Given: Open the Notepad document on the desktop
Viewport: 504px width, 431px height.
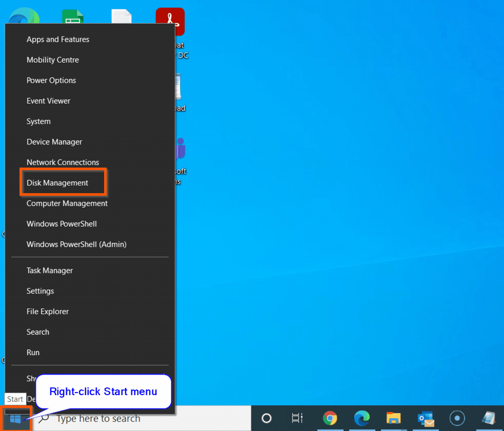Looking at the screenshot, I should pos(121,16).
